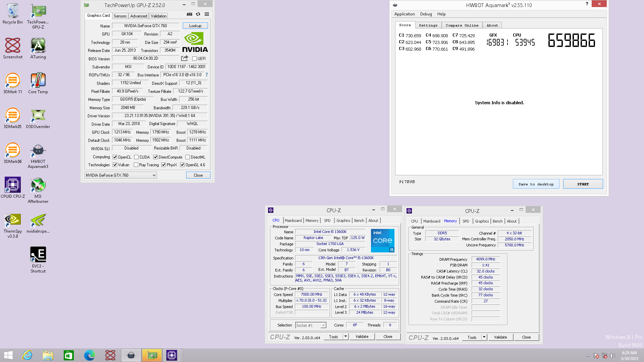Open NVIDIA GeForce GTX 760 GPU dropdown
Viewport: 644px width, 362px height.
pos(120,175)
